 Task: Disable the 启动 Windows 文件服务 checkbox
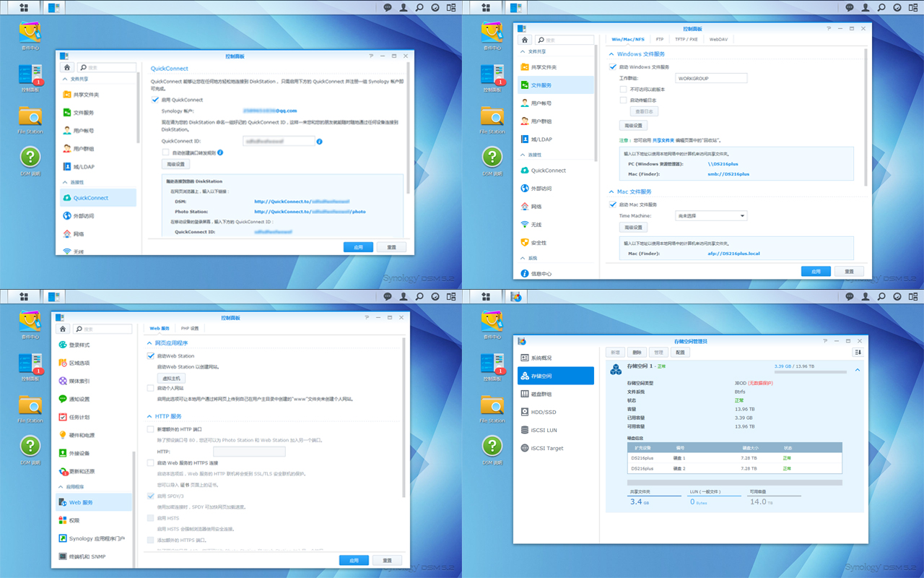pyautogui.click(x=613, y=67)
